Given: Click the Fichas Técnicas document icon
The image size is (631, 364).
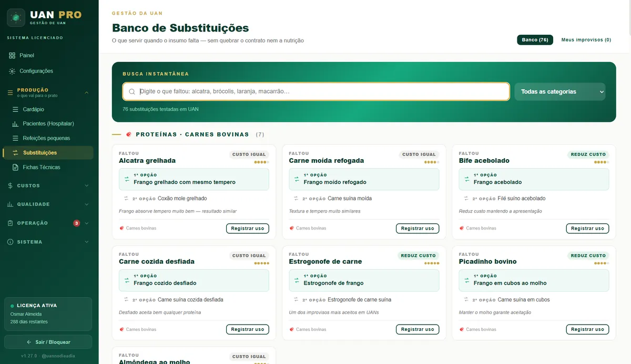Looking at the screenshot, I should point(15,167).
